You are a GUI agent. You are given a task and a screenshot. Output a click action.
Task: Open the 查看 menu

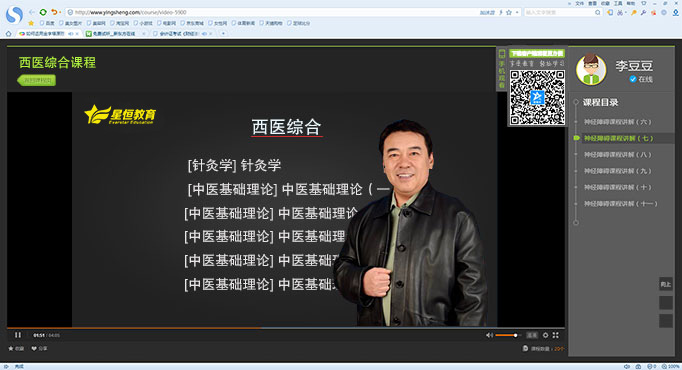(x=592, y=3)
